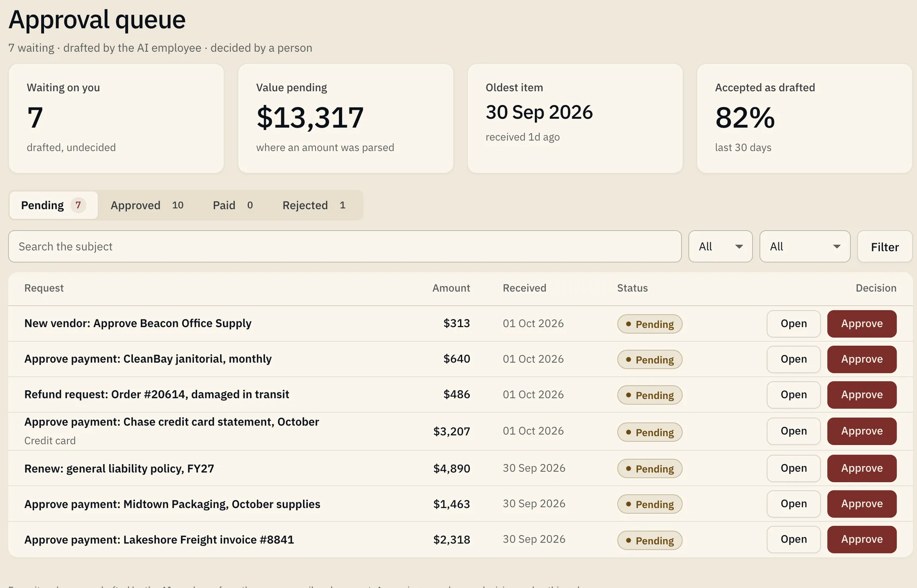Click Pending status badge in CleanBay row
Screen dimensions: 917x588
649,359
